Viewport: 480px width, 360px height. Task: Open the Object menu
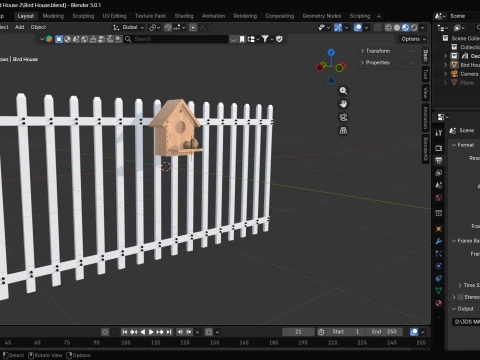coord(38,27)
